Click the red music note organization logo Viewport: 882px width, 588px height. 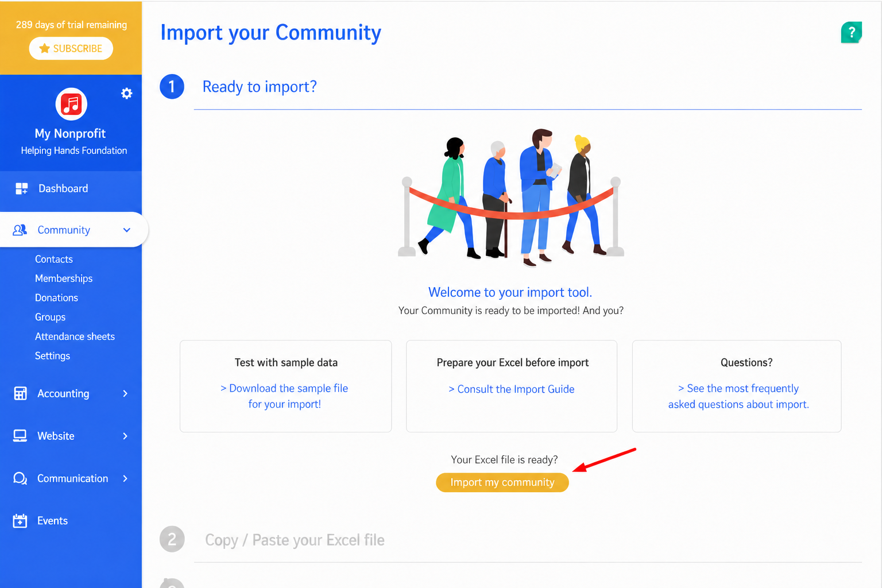pos(71,105)
